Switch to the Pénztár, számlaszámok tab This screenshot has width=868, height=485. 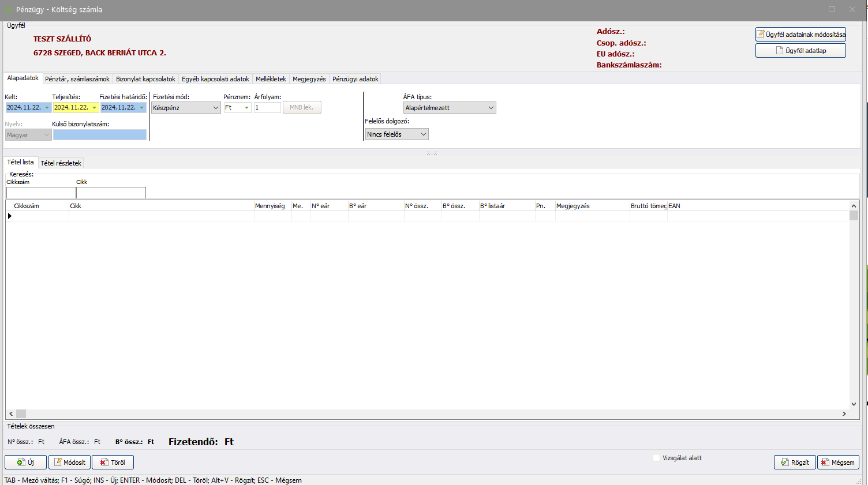(x=77, y=79)
